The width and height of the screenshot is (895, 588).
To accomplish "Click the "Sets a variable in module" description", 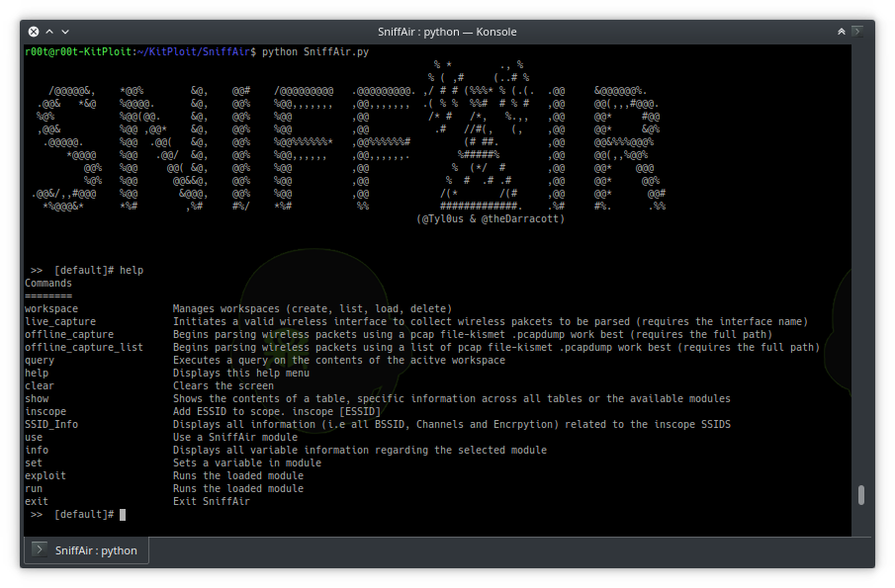I will pyautogui.click(x=247, y=463).
